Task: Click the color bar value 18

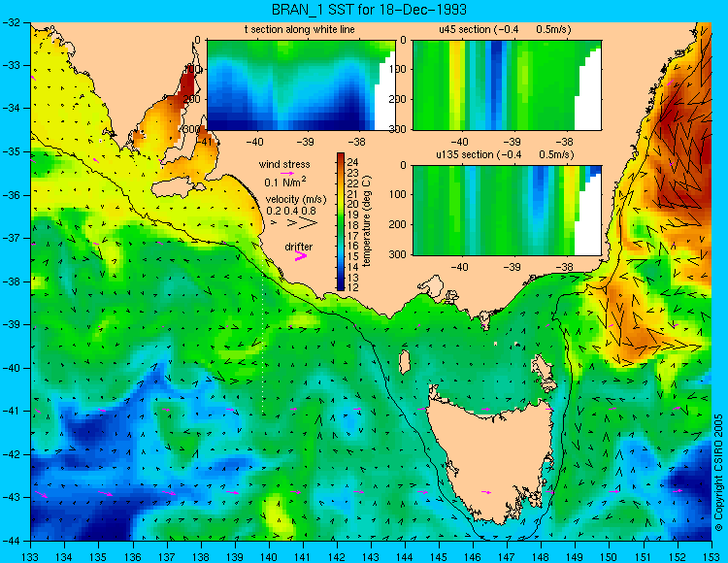Action: tap(352, 225)
